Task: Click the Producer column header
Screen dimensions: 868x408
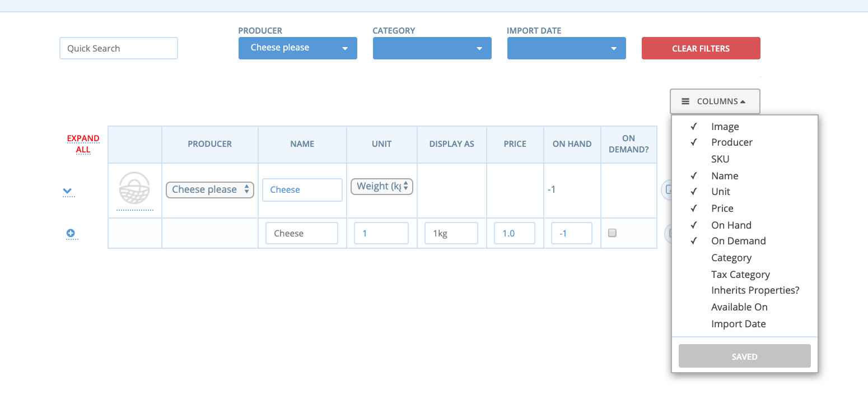Action: [210, 144]
